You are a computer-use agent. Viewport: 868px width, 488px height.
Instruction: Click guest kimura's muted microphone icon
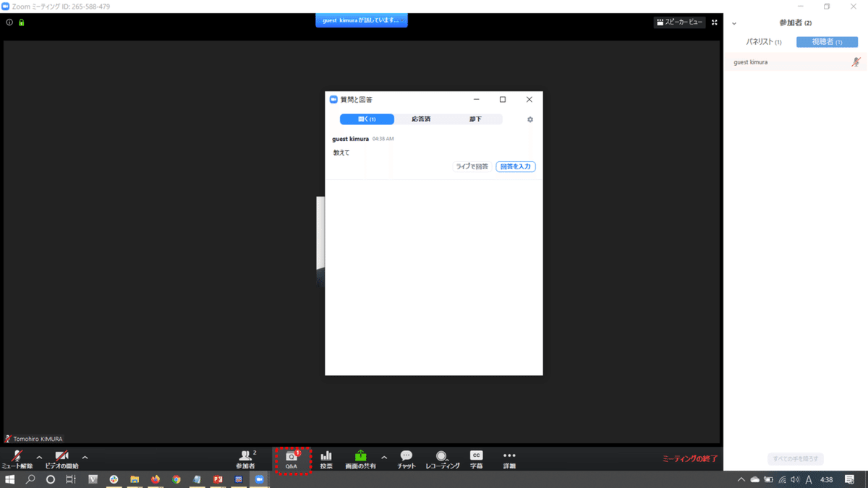click(856, 62)
